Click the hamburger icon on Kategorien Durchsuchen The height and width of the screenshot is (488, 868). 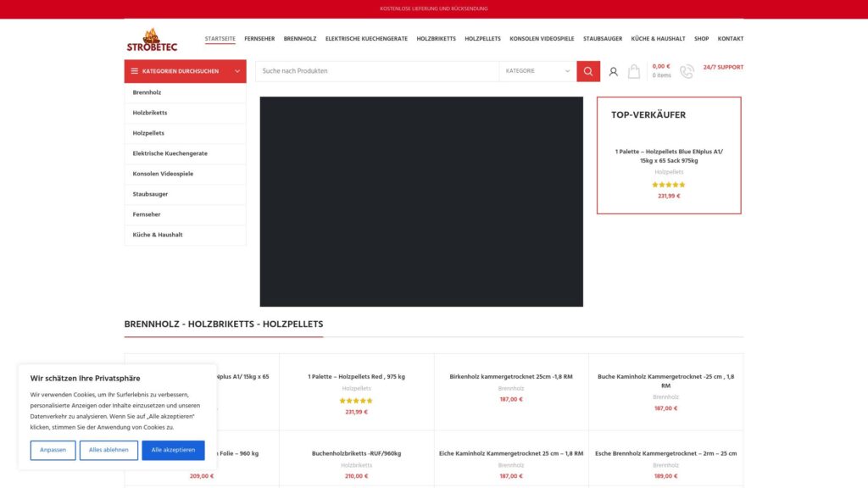click(135, 71)
